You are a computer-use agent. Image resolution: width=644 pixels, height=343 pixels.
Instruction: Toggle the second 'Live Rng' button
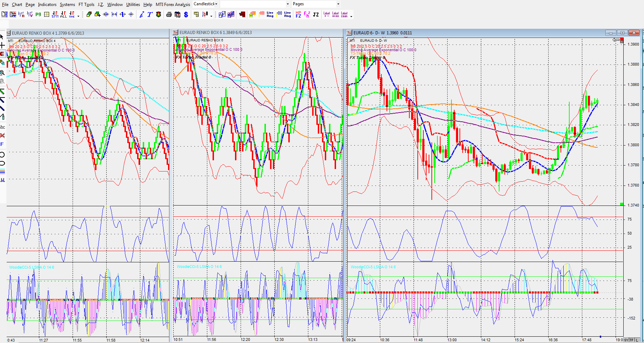click(288, 14)
